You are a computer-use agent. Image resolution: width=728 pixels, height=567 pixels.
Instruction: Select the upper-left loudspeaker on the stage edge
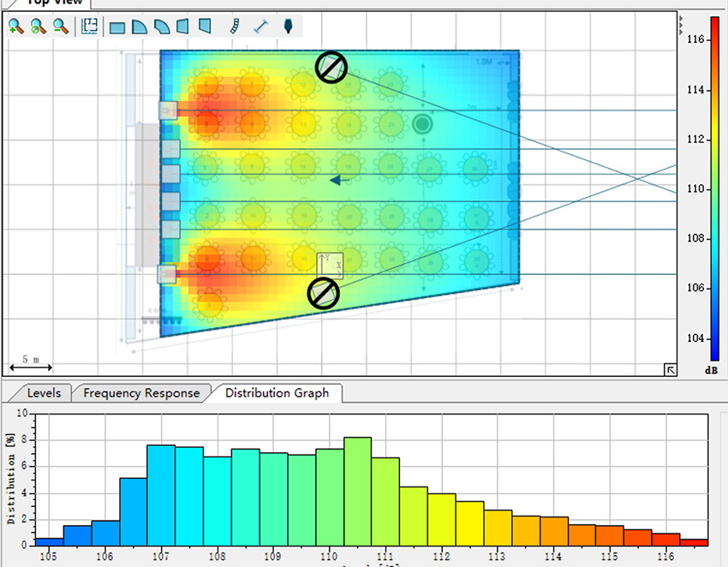[168, 110]
